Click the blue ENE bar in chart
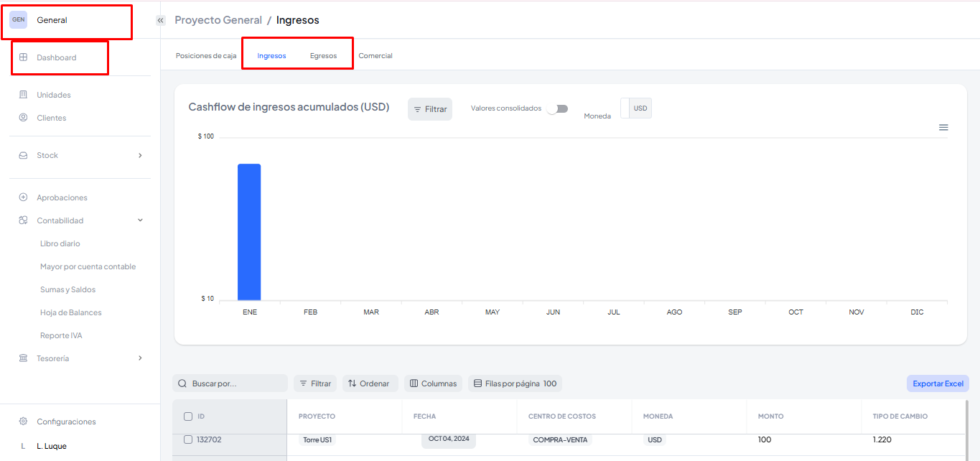This screenshot has height=461, width=980. pos(249,231)
